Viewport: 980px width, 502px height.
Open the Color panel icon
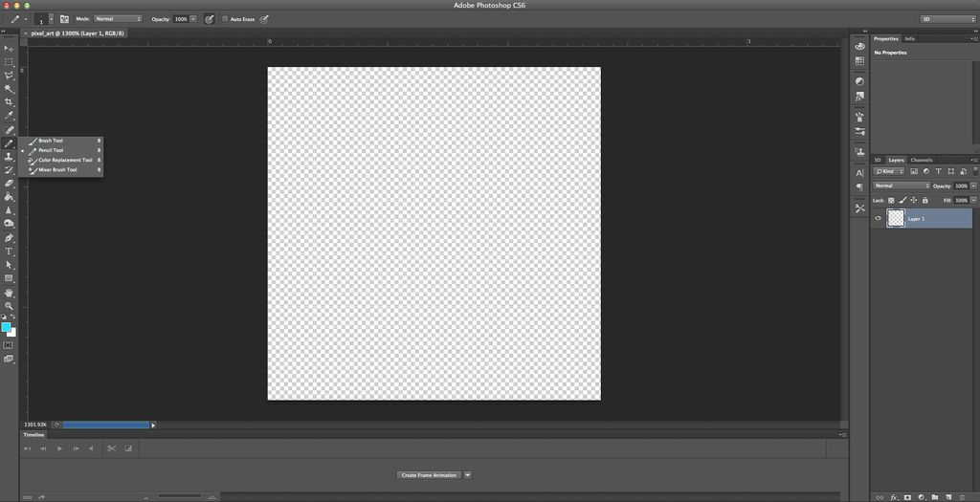pos(860,46)
